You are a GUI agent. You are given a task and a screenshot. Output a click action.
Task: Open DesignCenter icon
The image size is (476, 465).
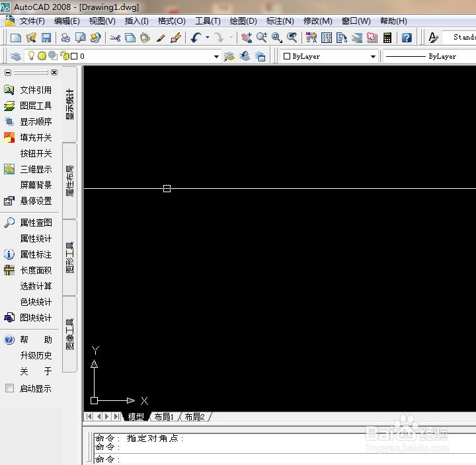[x=327, y=38]
